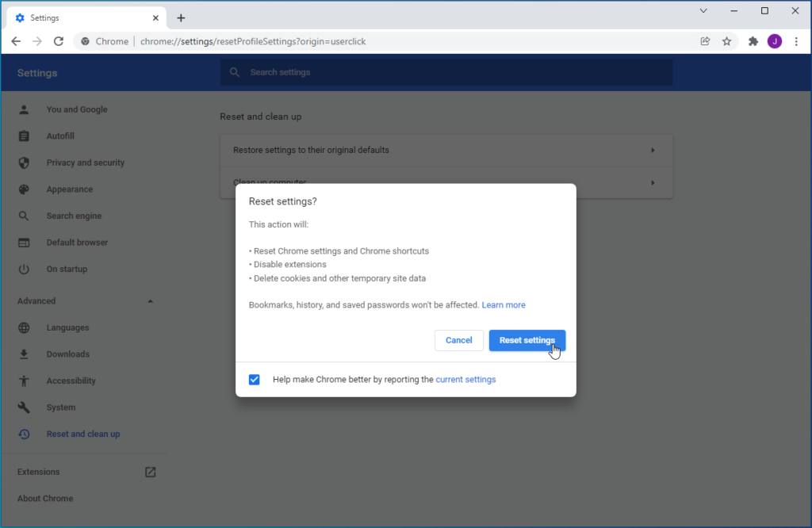Screen dimensions: 812x528
Task: Click the bookmark star icon
Action: click(727, 40)
